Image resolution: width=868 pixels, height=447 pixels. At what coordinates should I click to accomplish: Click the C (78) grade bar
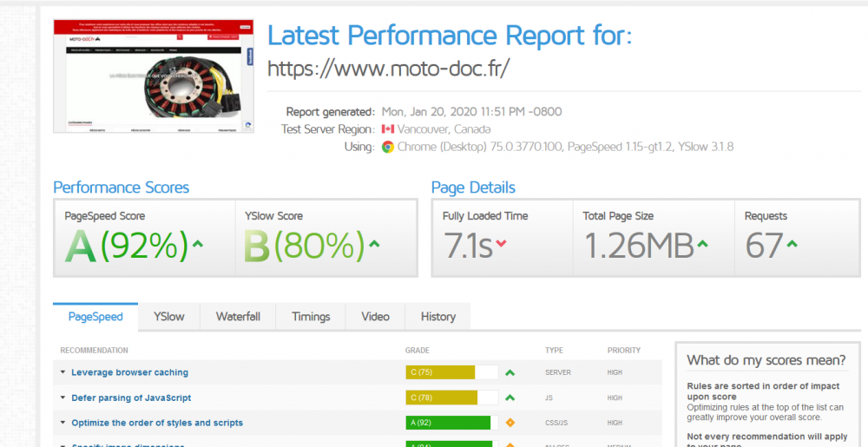click(451, 398)
